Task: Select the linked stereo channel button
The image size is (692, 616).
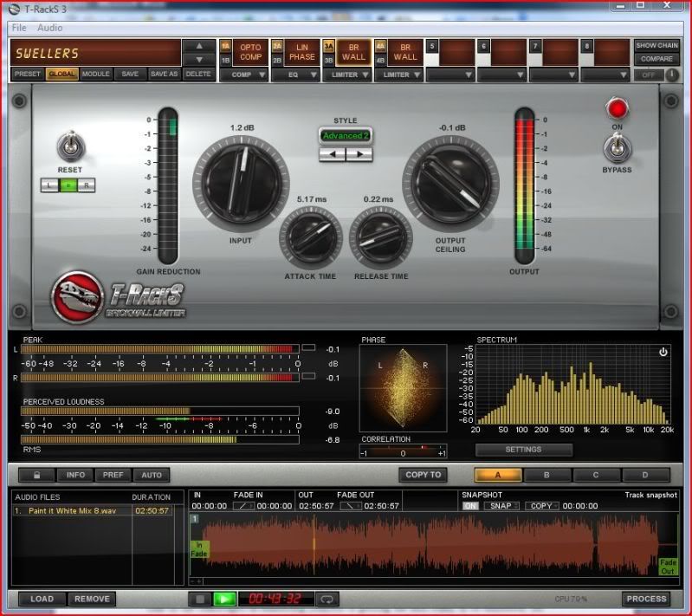Action: 68,185
